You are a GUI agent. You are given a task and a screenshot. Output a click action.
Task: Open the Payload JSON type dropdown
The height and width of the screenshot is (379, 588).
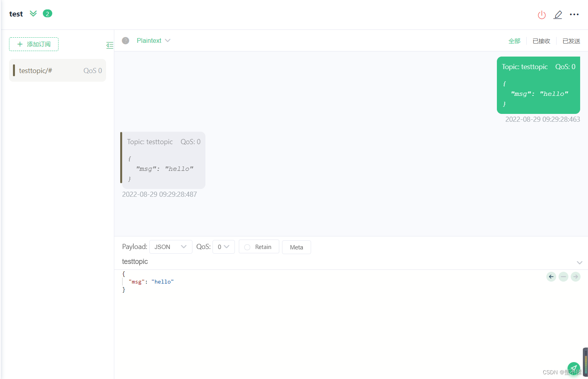coord(170,247)
